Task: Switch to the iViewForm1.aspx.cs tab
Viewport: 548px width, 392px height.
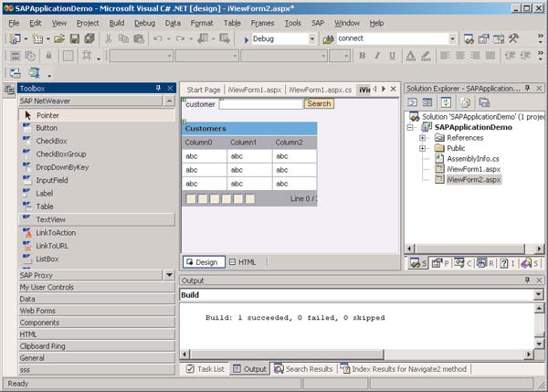Action: 320,90
